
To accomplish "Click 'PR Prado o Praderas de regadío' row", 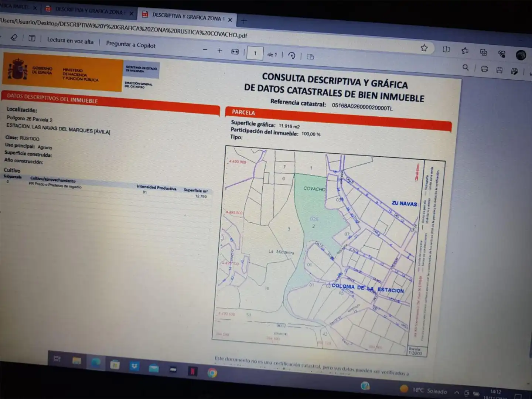I will click(55, 185).
